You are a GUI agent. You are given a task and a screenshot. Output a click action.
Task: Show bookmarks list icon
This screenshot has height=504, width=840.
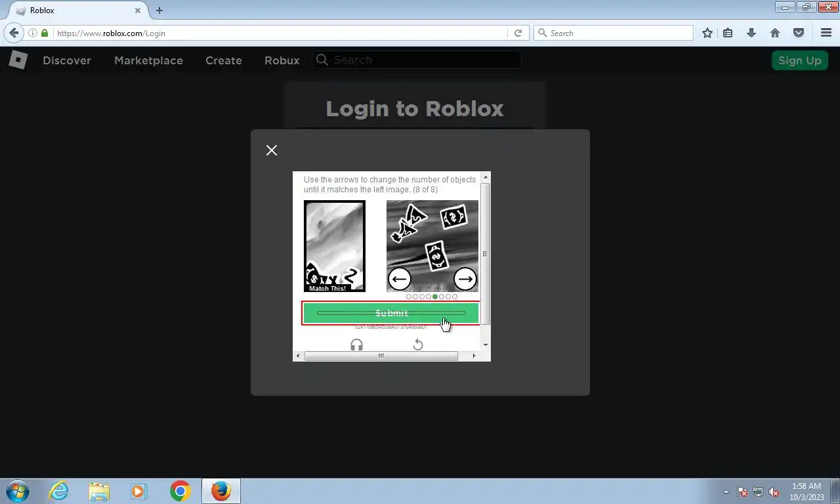[728, 33]
